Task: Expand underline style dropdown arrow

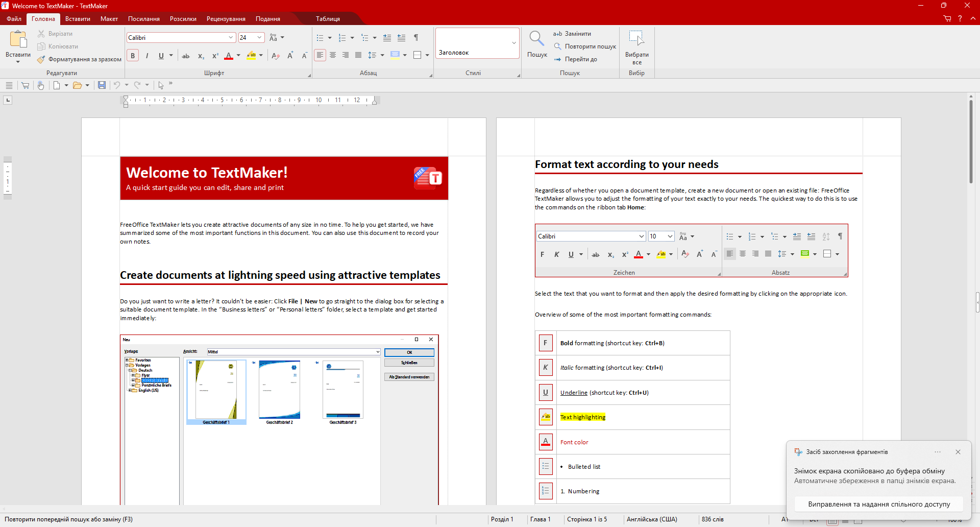Action: pyautogui.click(x=171, y=56)
